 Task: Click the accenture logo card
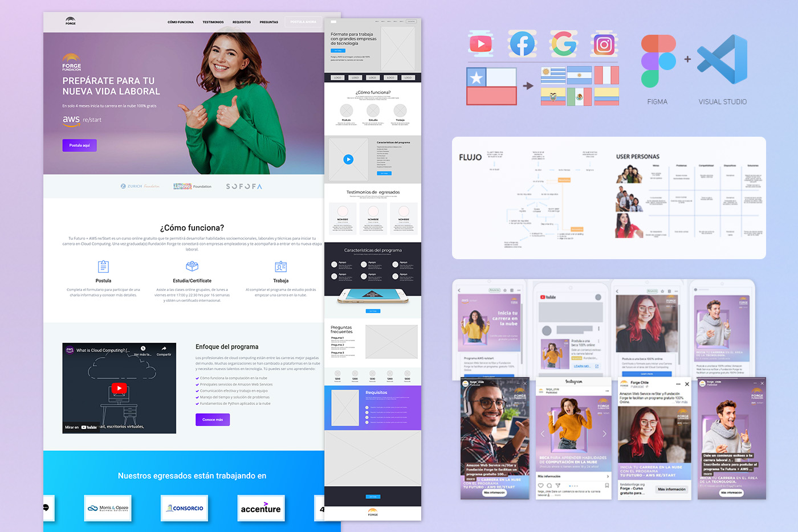260,509
